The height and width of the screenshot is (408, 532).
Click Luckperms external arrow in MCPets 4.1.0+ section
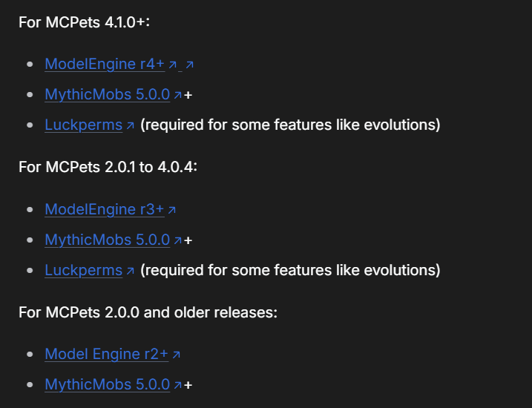coord(131,126)
